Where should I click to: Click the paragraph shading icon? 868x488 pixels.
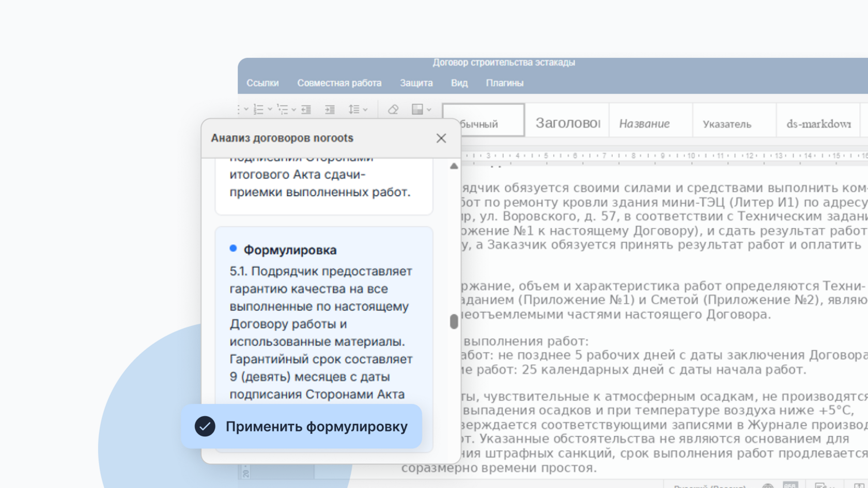tap(417, 109)
